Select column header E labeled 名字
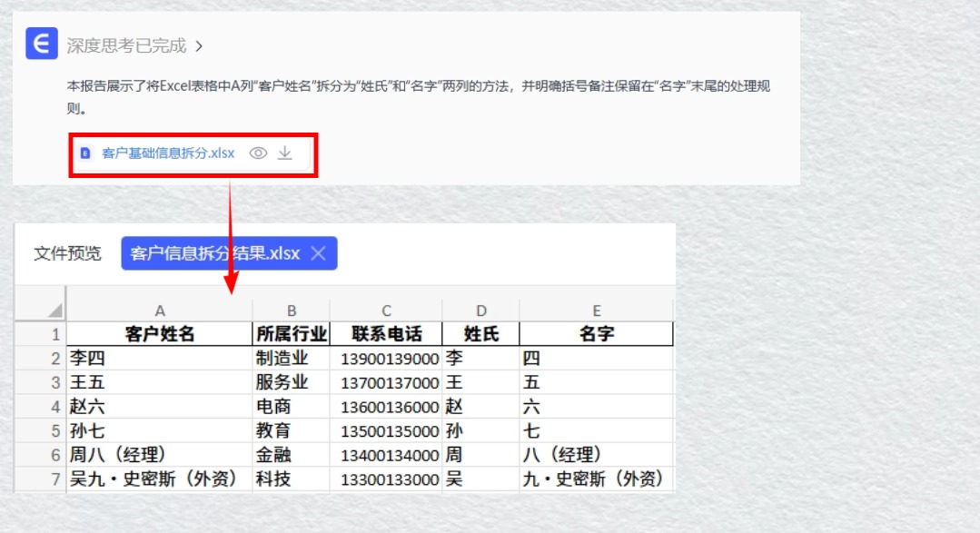980x533 pixels. (596, 310)
